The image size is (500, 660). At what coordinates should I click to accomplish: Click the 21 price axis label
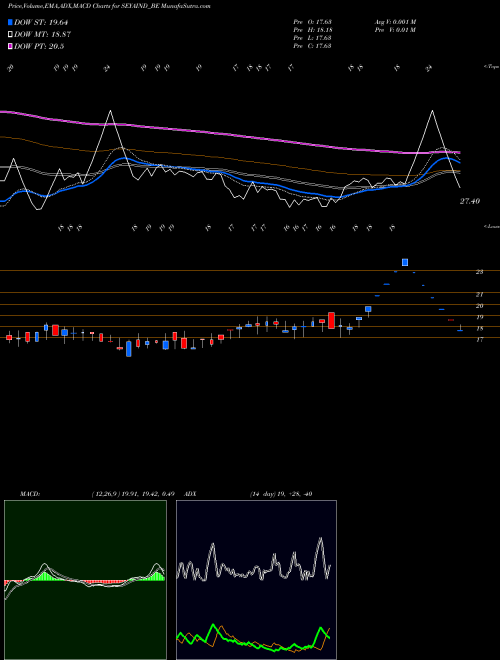tap(479, 295)
